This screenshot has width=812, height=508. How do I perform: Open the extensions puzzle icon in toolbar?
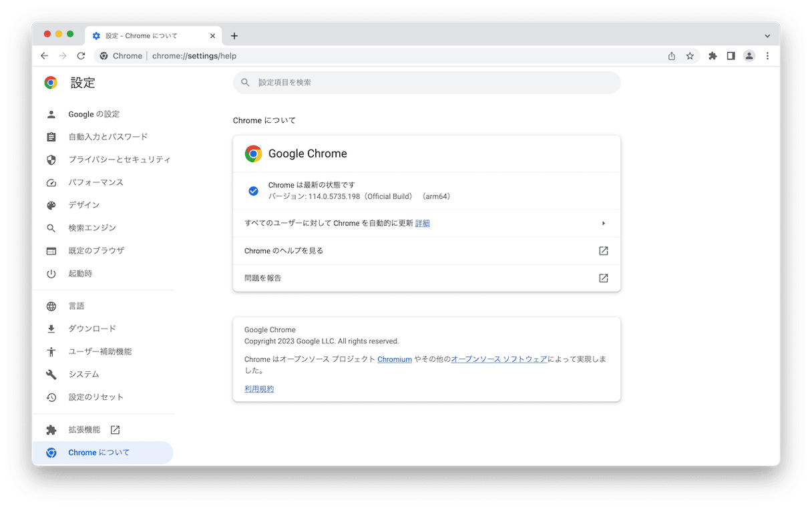coord(713,56)
